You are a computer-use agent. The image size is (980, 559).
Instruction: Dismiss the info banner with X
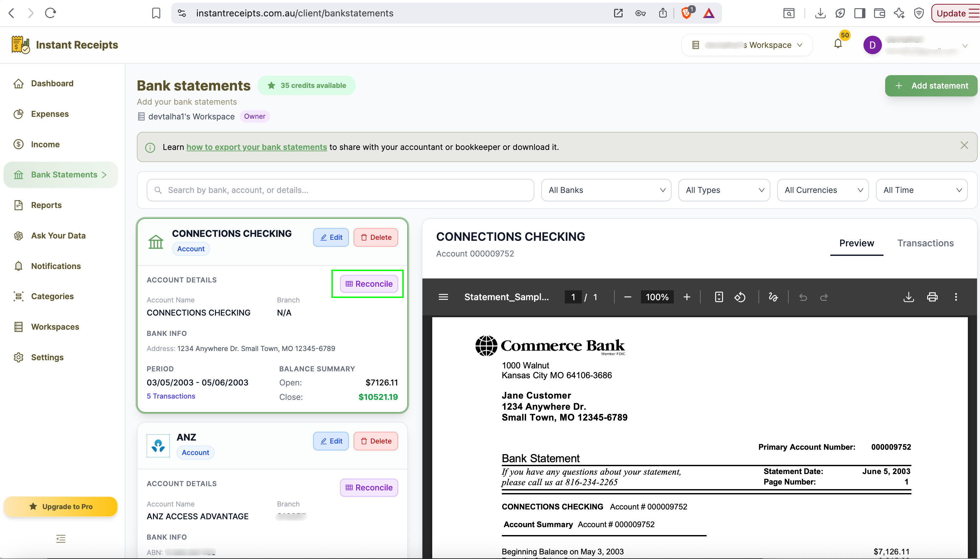click(964, 145)
